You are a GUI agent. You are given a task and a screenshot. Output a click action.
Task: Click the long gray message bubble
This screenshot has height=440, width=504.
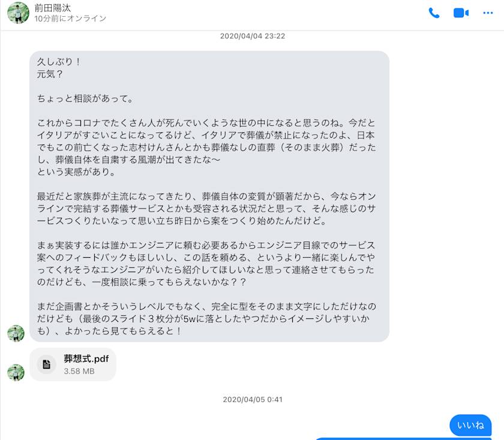coord(209,196)
